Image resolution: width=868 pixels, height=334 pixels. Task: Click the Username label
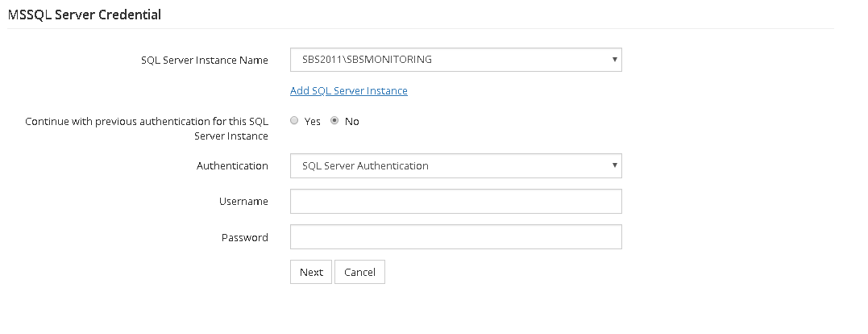(243, 202)
